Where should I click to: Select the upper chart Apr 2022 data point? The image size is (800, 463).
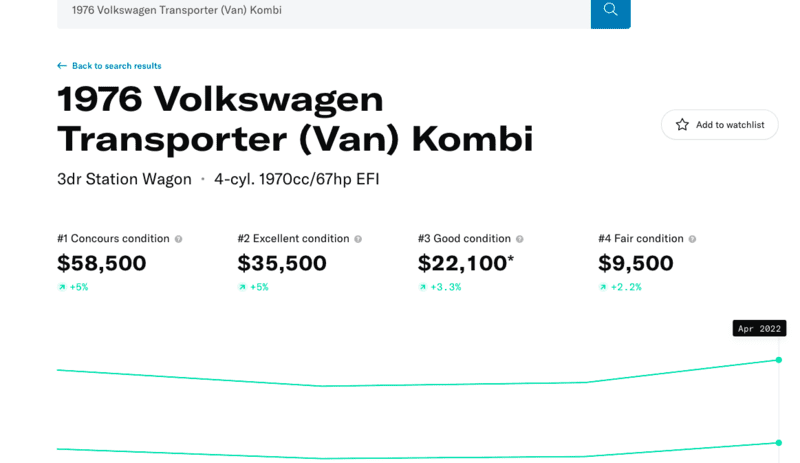pos(779,360)
